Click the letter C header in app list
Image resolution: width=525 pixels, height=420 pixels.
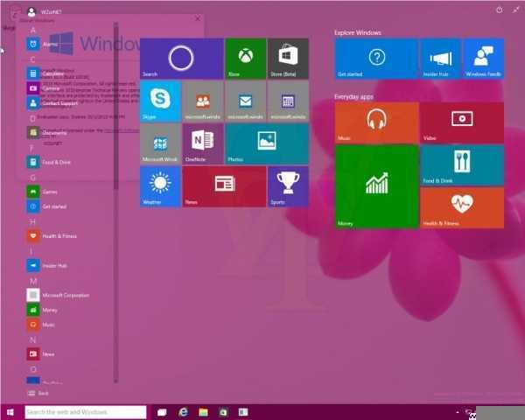pyautogui.click(x=33, y=59)
